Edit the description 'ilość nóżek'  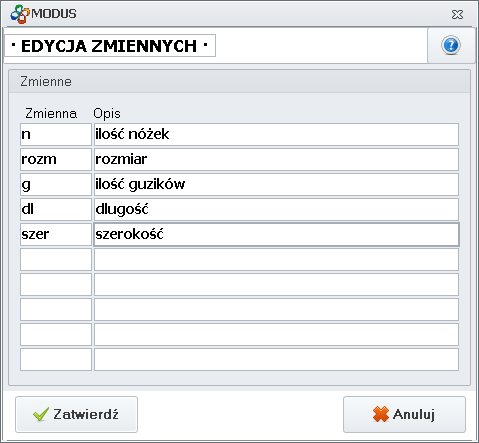(276, 134)
